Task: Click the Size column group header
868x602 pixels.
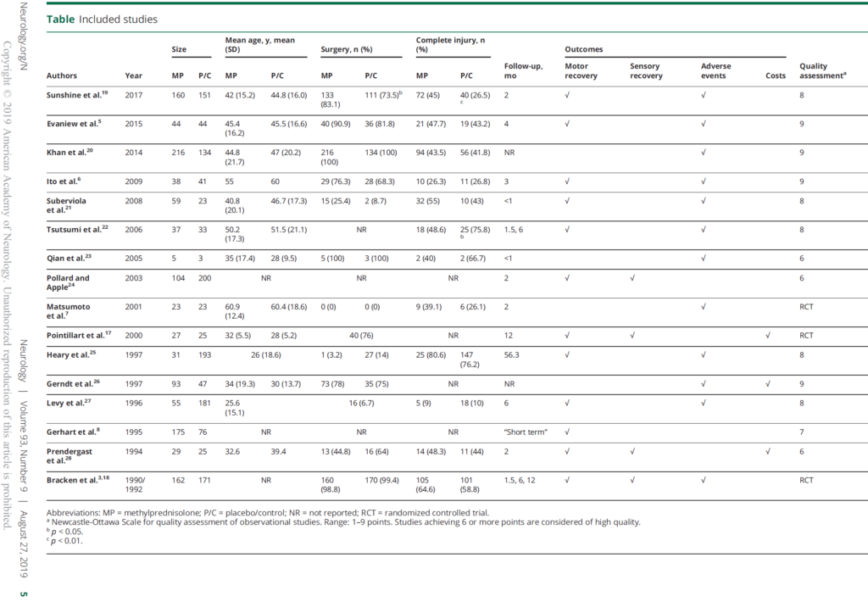Action: (x=179, y=49)
